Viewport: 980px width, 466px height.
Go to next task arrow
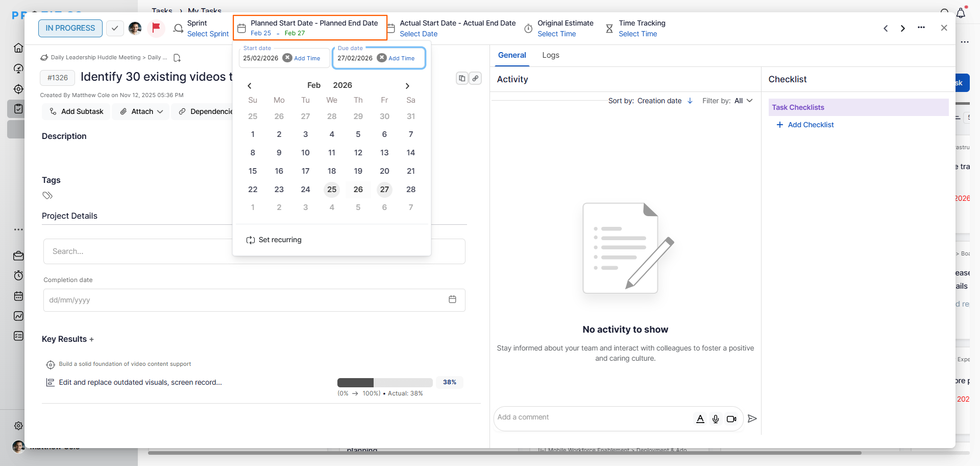click(903, 28)
